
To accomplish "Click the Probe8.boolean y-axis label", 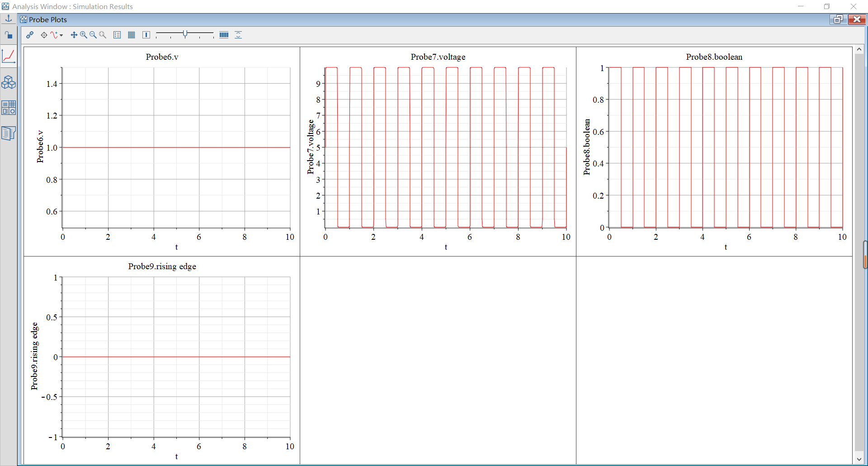I will click(x=587, y=147).
